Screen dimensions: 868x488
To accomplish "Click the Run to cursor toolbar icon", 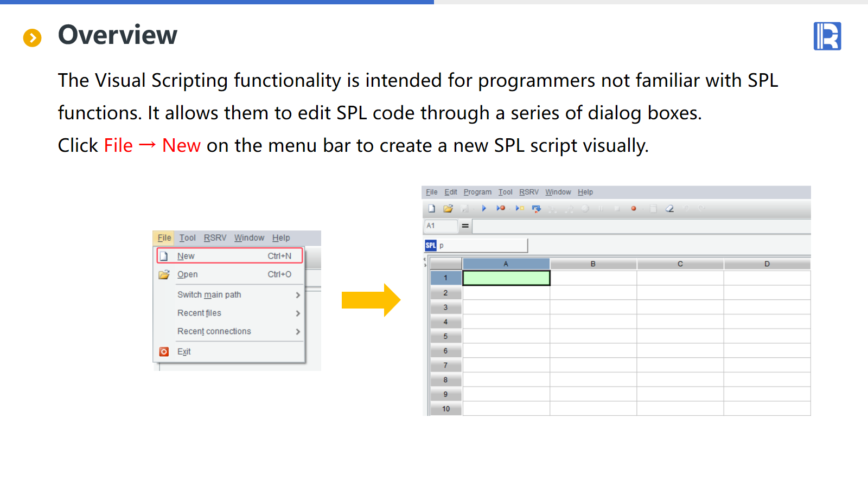I will pos(520,209).
